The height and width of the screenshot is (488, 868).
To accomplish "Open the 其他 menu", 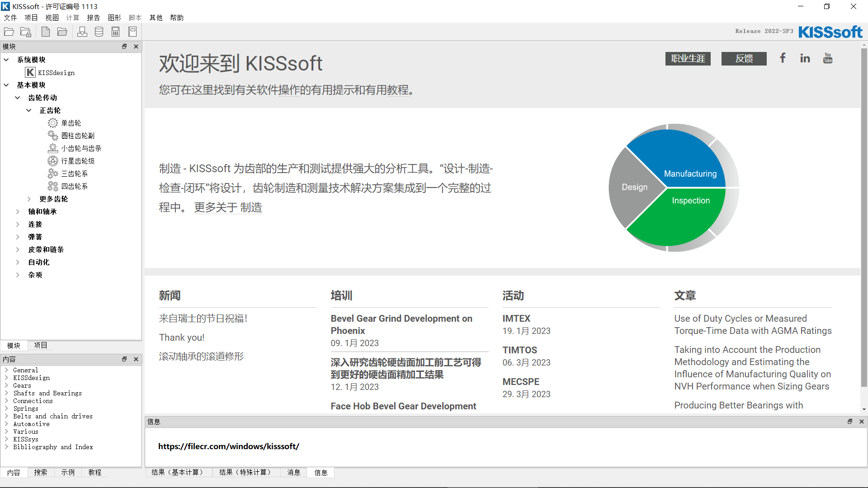I will click(156, 18).
